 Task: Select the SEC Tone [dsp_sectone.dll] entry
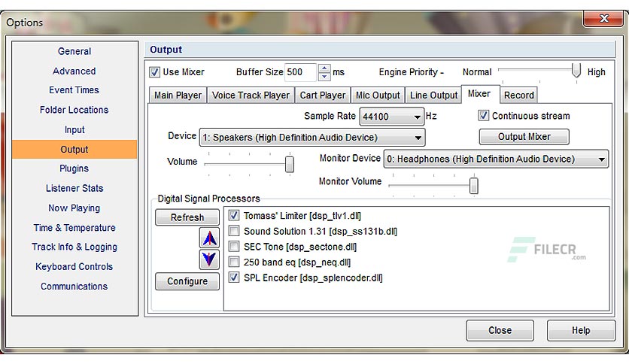(300, 247)
